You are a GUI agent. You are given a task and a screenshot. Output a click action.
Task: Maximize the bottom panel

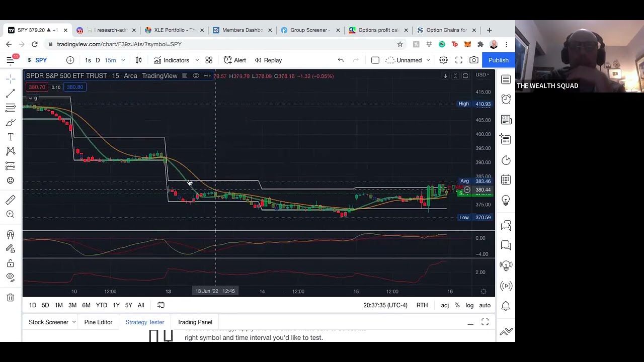pyautogui.click(x=485, y=322)
